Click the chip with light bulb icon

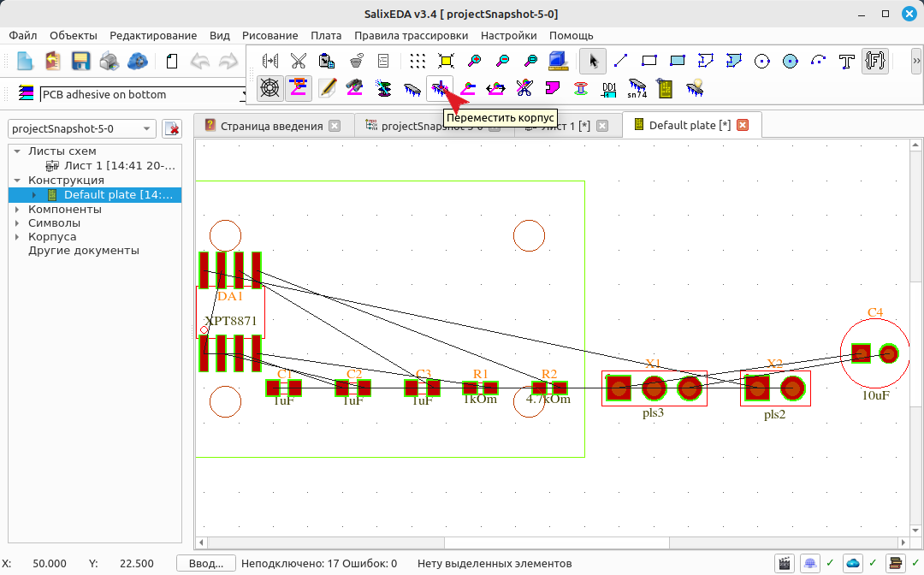tap(695, 89)
